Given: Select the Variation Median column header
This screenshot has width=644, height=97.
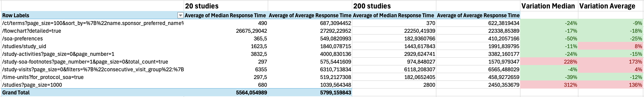Looking at the screenshot, I should pyautogui.click(x=549, y=6).
